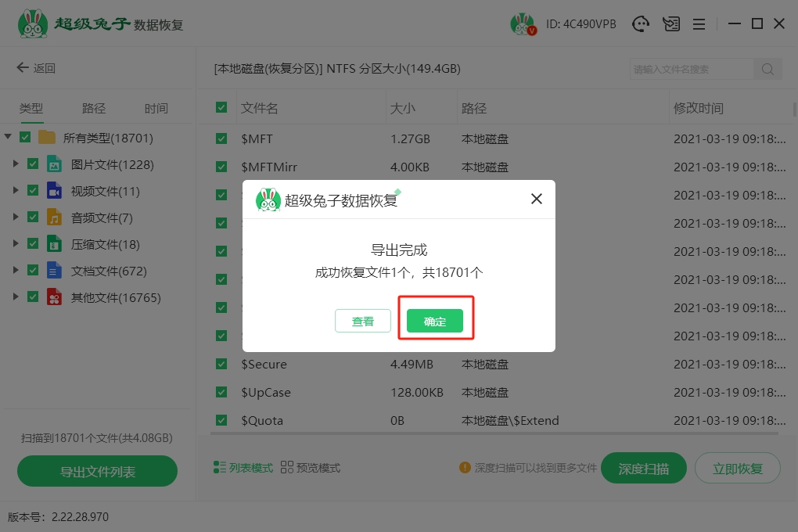Switch to list mode view icon

(221, 468)
